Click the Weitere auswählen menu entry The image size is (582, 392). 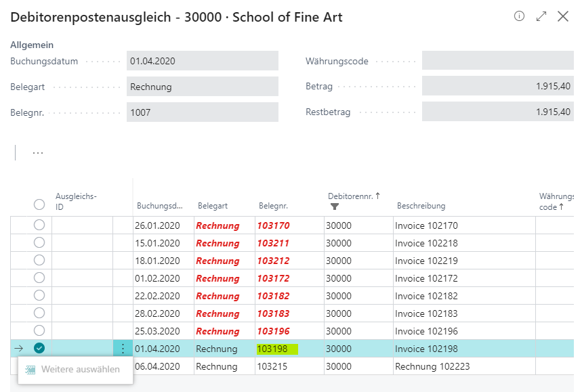point(75,370)
